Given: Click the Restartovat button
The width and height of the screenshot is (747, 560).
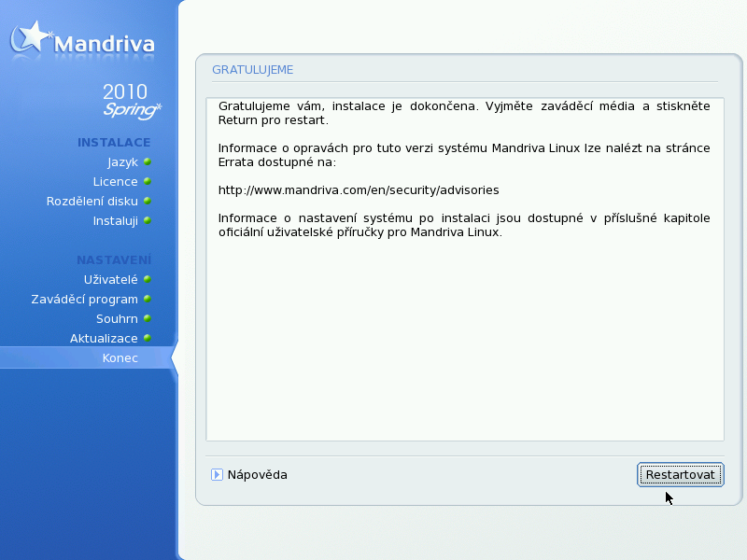Looking at the screenshot, I should pyautogui.click(x=681, y=475).
